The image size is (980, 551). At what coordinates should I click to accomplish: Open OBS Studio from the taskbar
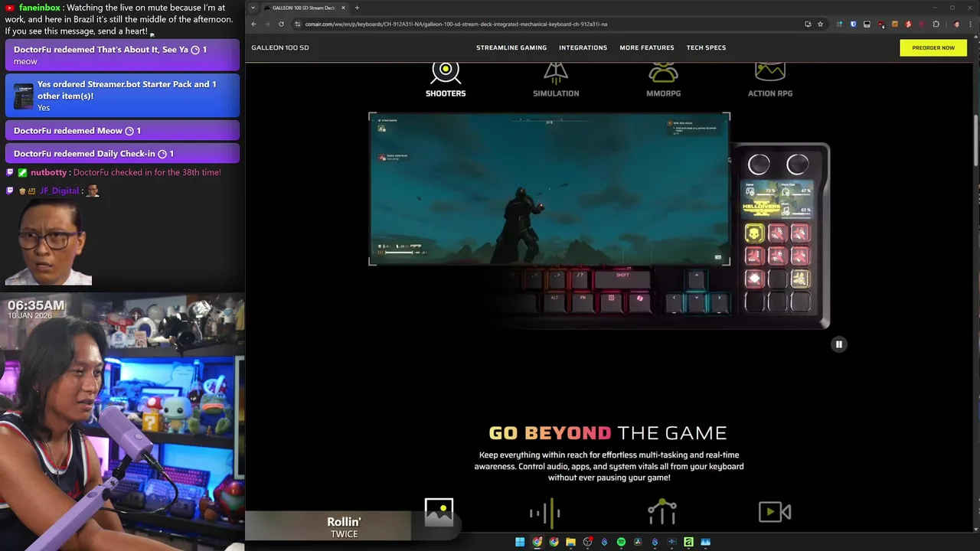587,542
